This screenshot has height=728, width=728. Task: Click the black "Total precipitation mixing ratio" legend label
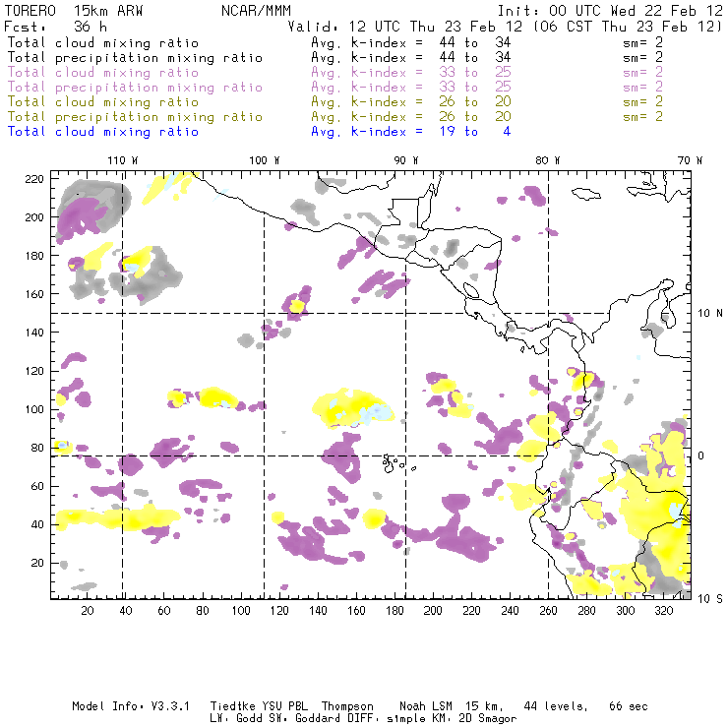click(135, 58)
